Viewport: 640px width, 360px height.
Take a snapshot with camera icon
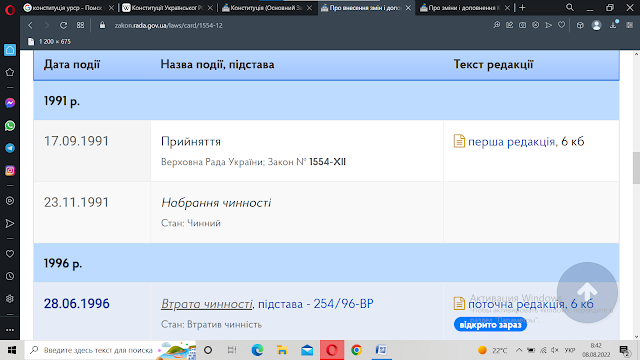pyautogui.click(x=522, y=25)
